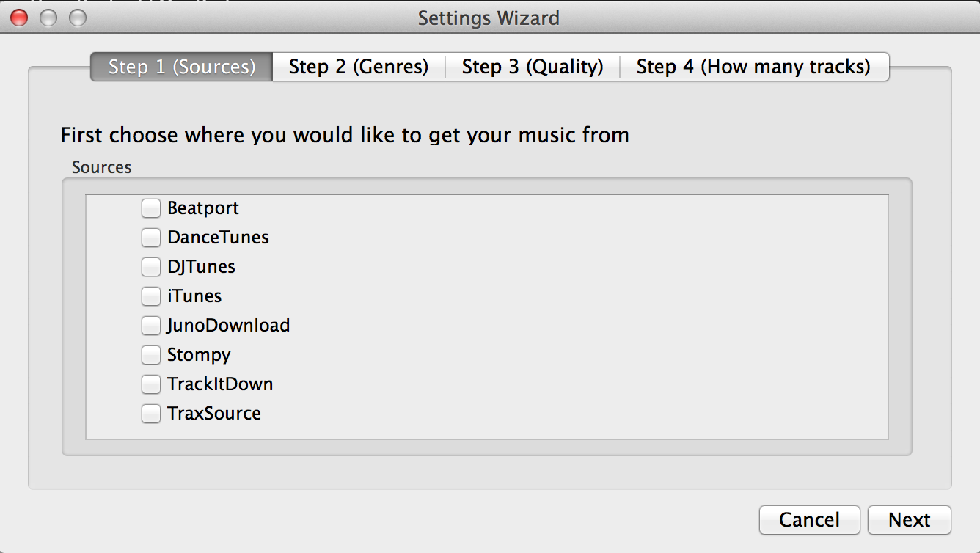The image size is (980, 553).
Task: Close the wizard with red window button
Action: click(x=20, y=18)
